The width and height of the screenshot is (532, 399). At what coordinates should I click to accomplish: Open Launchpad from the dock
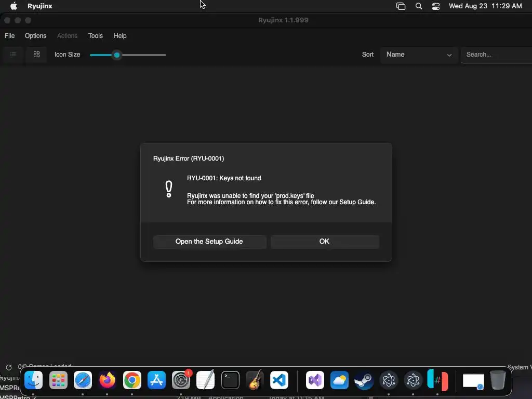coord(58,380)
